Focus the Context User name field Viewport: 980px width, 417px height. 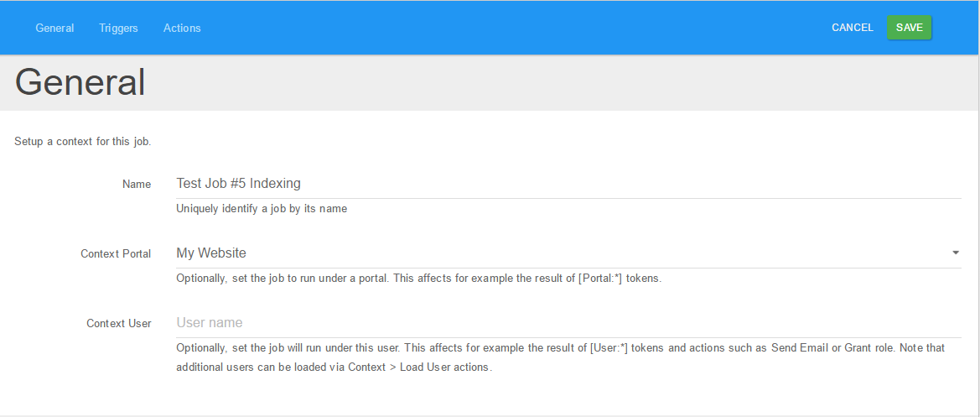568,323
